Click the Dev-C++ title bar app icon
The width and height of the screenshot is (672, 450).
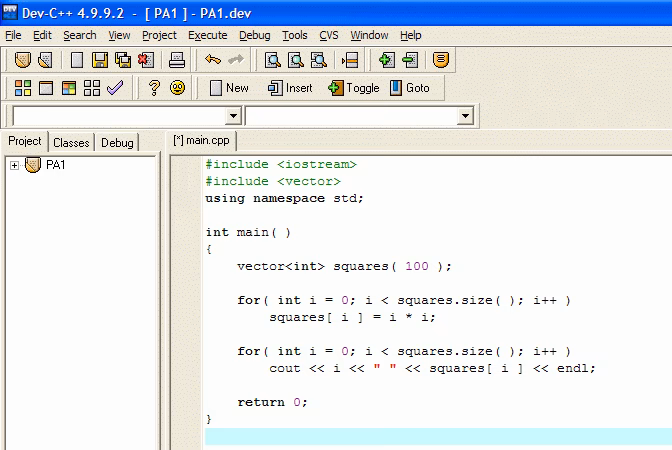point(9,12)
